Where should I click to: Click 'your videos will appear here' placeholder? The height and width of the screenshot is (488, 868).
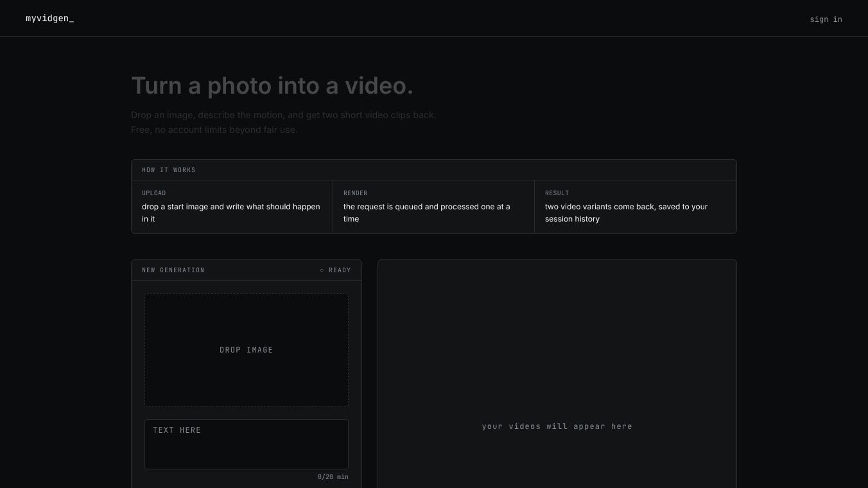[x=557, y=426]
